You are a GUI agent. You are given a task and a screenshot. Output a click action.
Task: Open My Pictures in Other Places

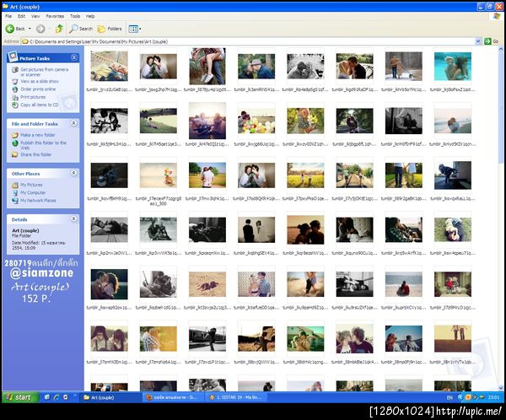tap(31, 185)
